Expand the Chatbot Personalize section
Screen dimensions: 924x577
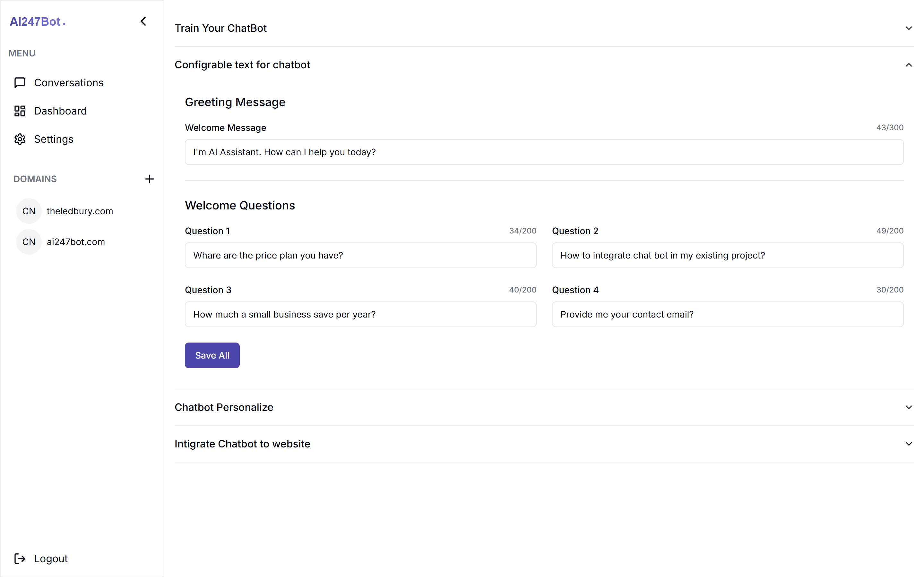click(908, 407)
